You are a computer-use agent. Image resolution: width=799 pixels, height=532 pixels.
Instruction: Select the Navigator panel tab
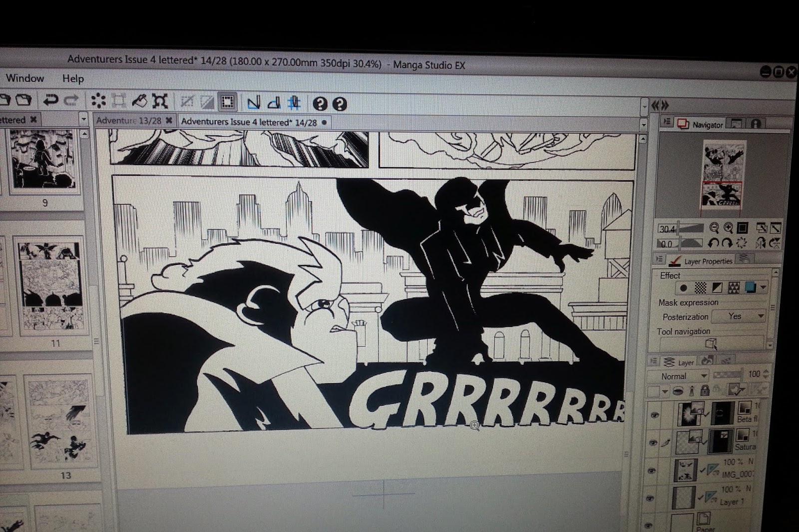point(701,124)
